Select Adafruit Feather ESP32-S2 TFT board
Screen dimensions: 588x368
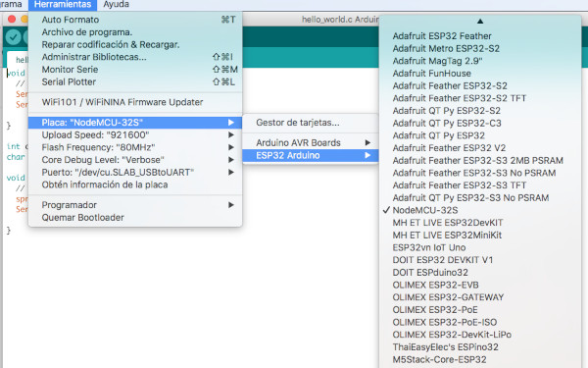click(x=480, y=98)
